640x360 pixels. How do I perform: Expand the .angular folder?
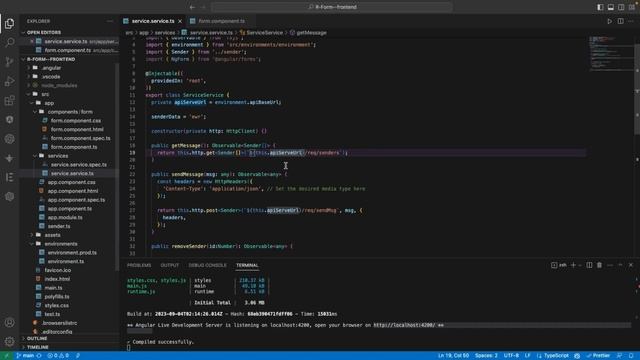51,68
